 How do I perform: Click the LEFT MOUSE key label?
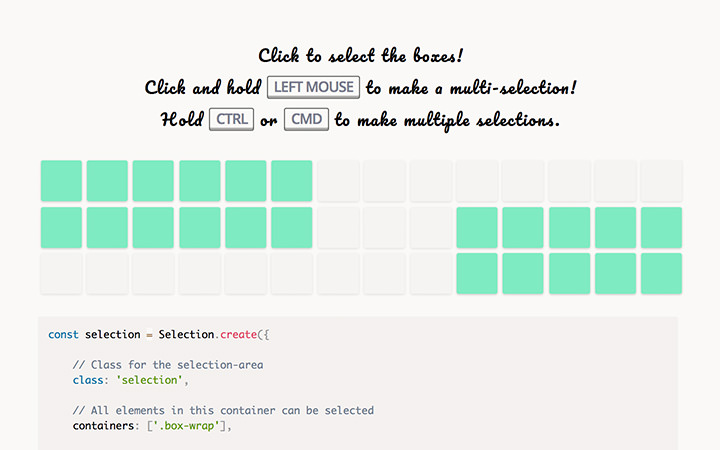click(314, 87)
